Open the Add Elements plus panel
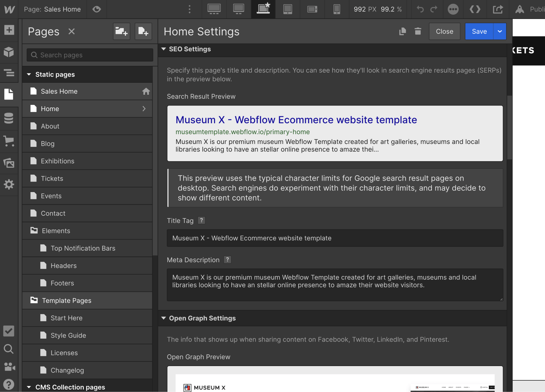This screenshot has height=392, width=545. [x=9, y=30]
